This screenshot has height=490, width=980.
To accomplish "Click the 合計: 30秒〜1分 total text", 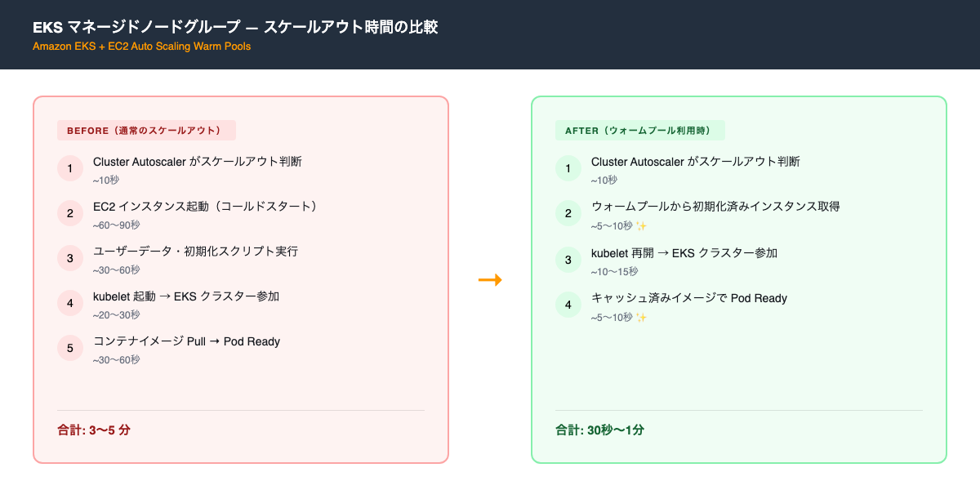I will click(601, 429).
